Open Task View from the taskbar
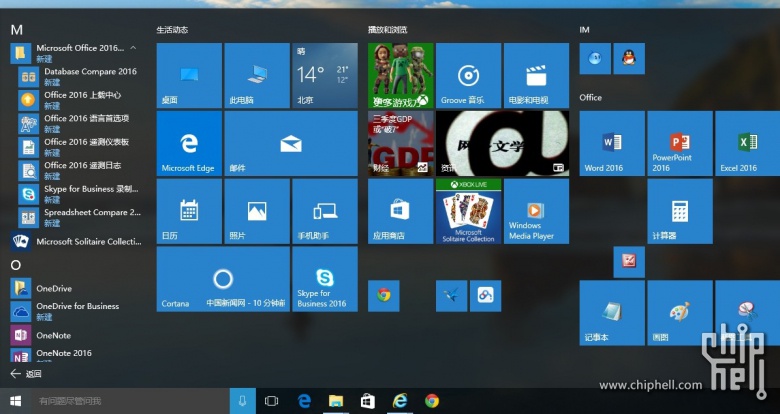780x414 pixels. (x=272, y=401)
